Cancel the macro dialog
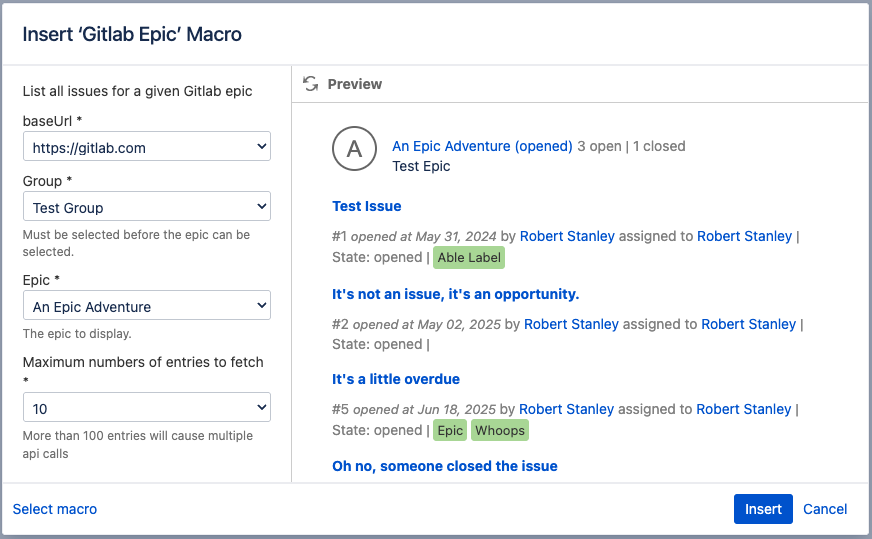This screenshot has height=539, width=872. (x=825, y=509)
